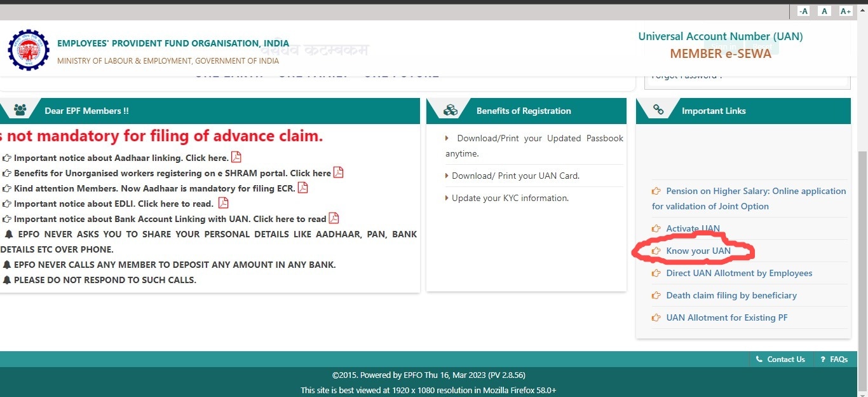Click the hand icon before Know your UAN
The width and height of the screenshot is (868, 397).
[656, 251]
